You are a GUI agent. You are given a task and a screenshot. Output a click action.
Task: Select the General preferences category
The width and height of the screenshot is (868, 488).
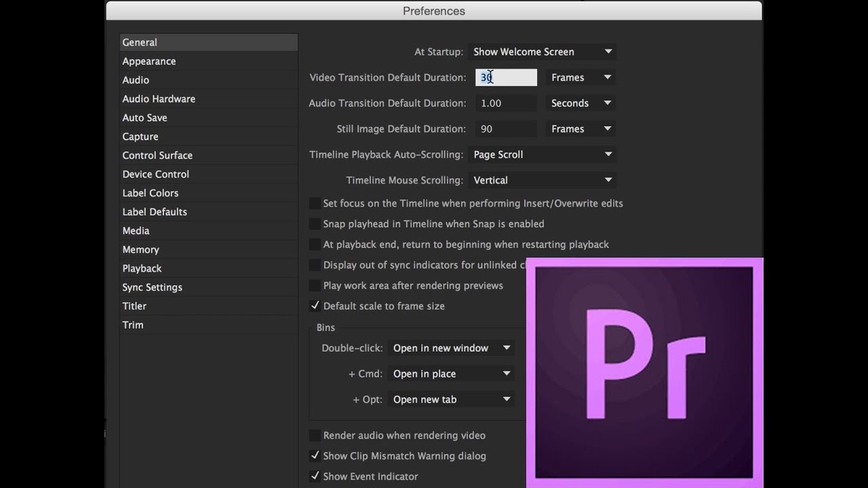click(208, 42)
